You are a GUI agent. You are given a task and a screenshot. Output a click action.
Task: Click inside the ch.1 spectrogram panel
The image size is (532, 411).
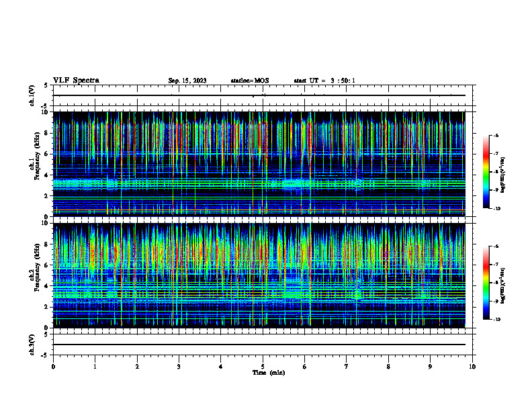(259, 164)
